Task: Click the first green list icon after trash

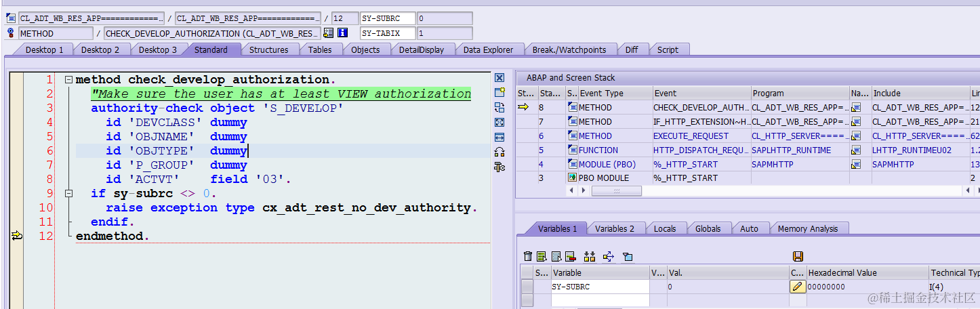Action: (x=542, y=256)
